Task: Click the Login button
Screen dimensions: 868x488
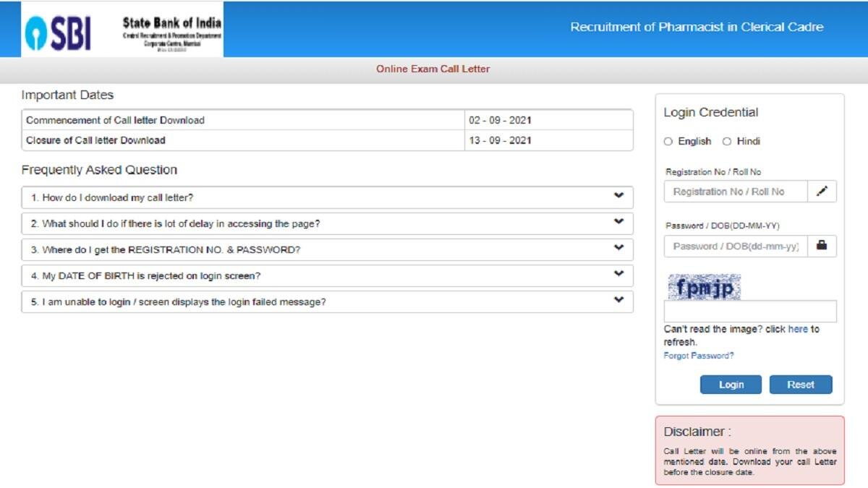Action: (x=731, y=384)
